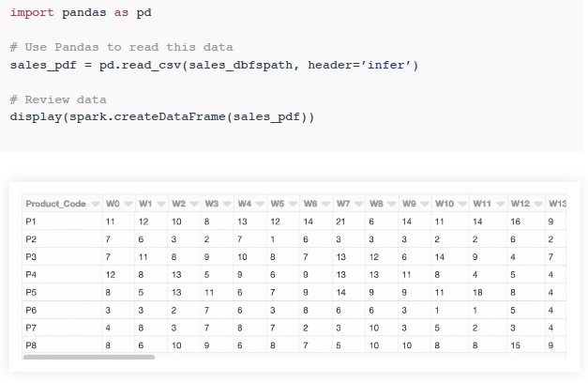Screen dimensions: 588x383
Task: Click the horizontal scrollbar below the table
Action: click(89, 357)
